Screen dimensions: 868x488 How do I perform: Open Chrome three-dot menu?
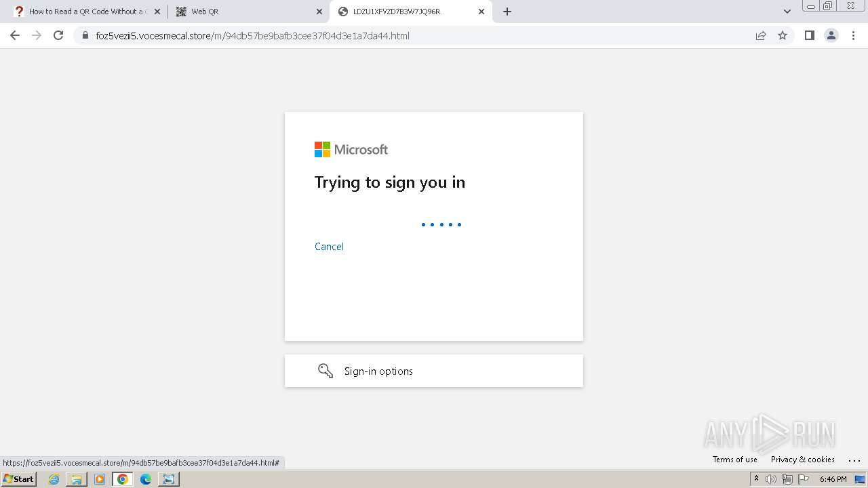pyautogui.click(x=853, y=35)
